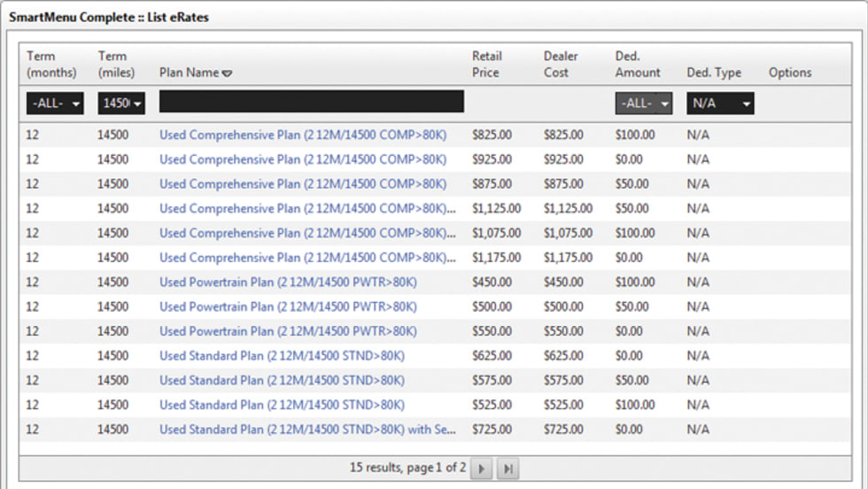The width and height of the screenshot is (868, 489).
Task: Select the $550.00 Used Powertrain Plan
Action: [x=288, y=331]
